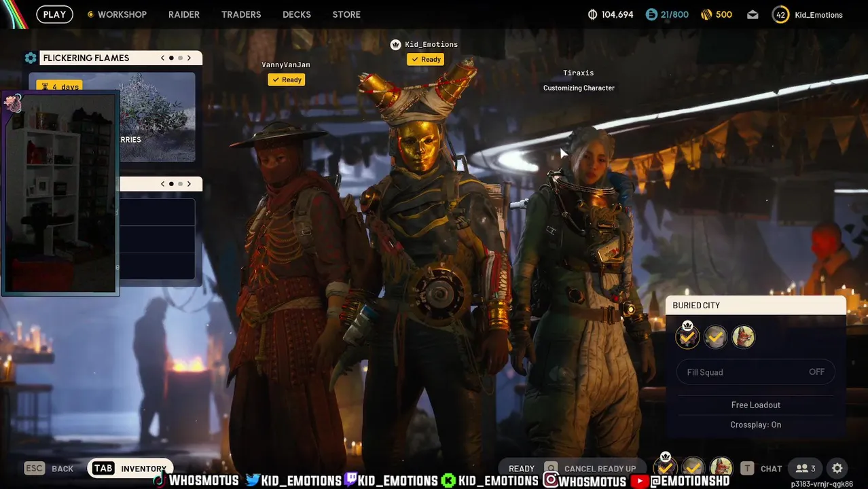Click the TikTok icon in stream overlay
The width and height of the screenshot is (868, 489).
[159, 481]
